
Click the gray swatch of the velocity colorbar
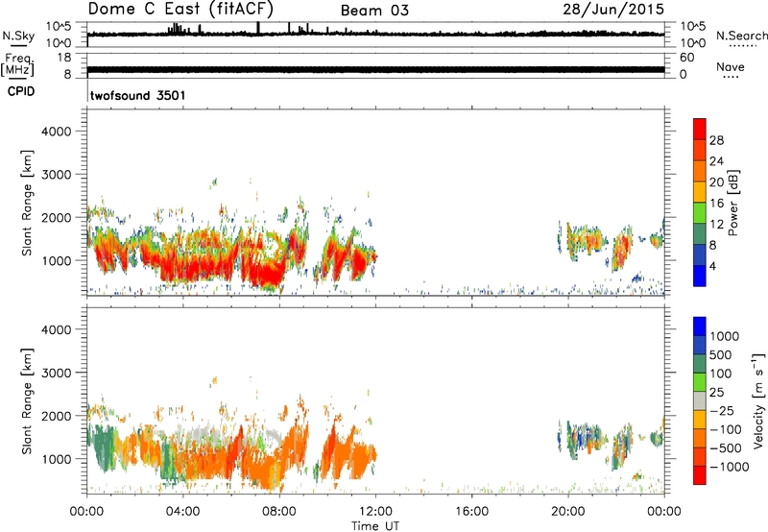[x=700, y=401]
